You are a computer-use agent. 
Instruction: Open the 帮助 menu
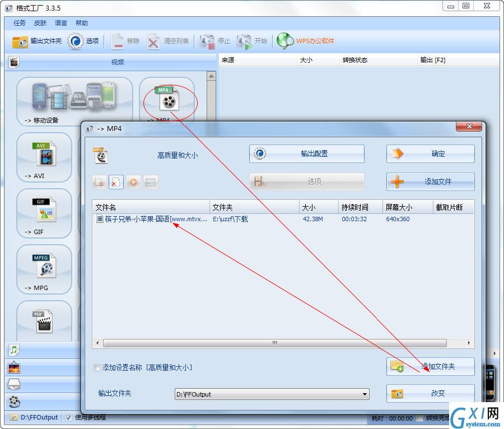pyautogui.click(x=81, y=23)
